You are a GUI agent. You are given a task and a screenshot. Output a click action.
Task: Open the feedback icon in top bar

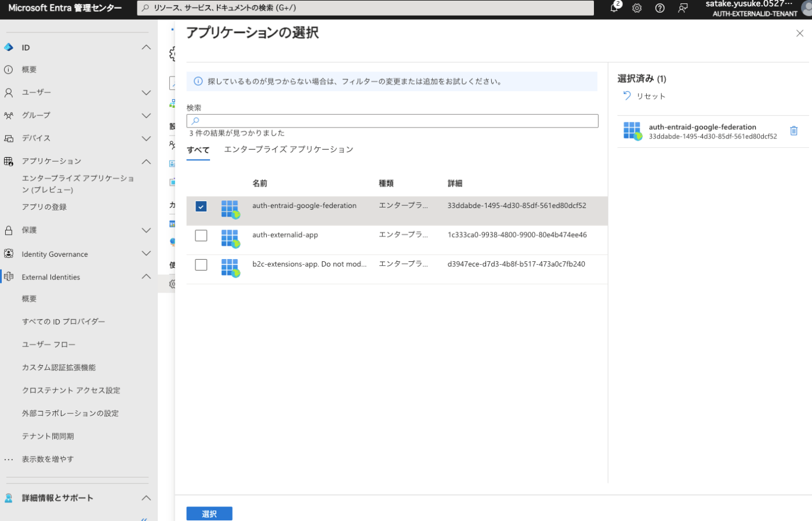coord(683,8)
